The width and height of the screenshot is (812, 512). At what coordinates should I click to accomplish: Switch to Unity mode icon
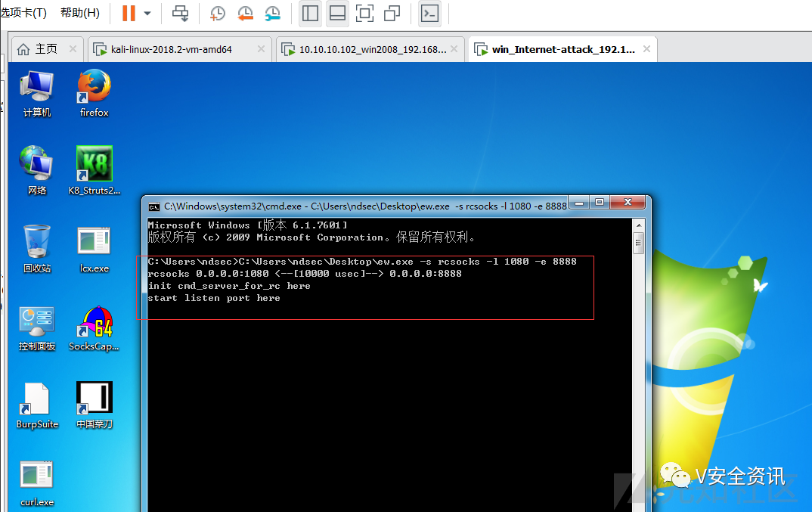pyautogui.click(x=392, y=14)
